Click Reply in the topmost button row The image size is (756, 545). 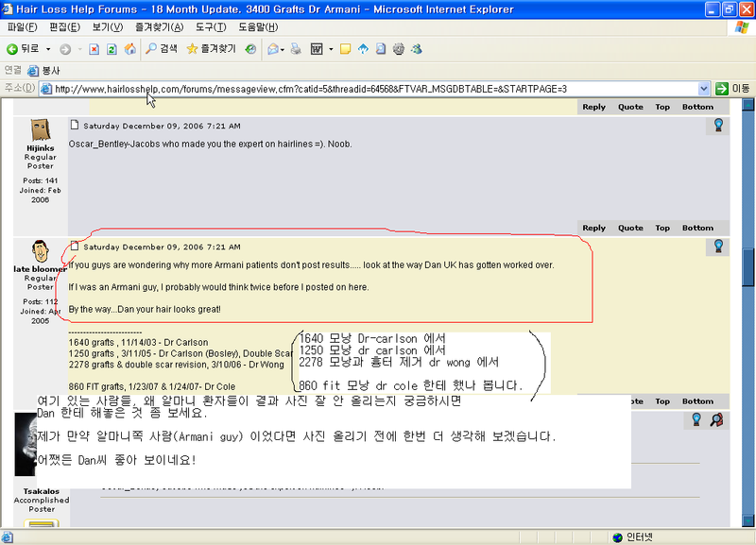[x=594, y=107]
